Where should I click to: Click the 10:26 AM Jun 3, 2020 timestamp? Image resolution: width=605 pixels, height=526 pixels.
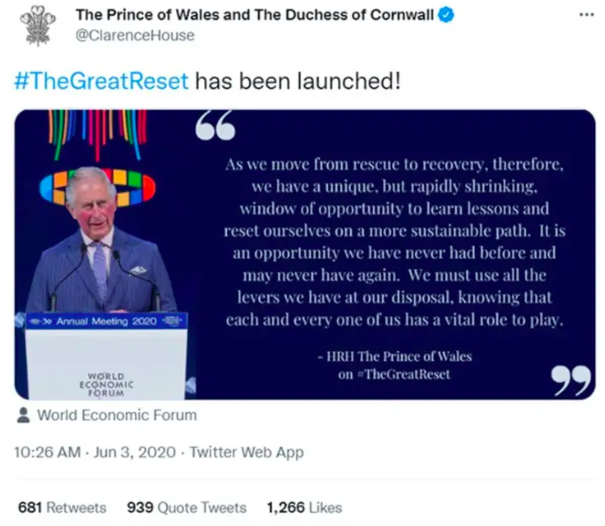pos(95,452)
